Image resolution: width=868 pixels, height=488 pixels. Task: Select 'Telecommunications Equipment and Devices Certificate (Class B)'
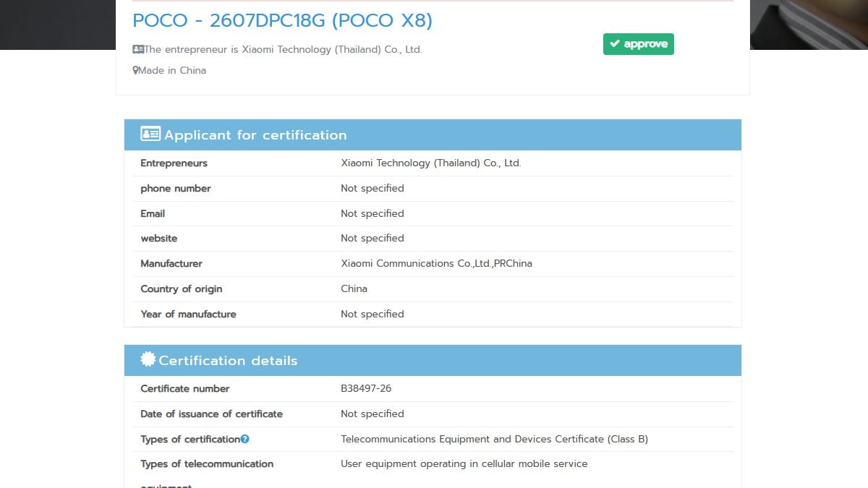[x=494, y=439]
